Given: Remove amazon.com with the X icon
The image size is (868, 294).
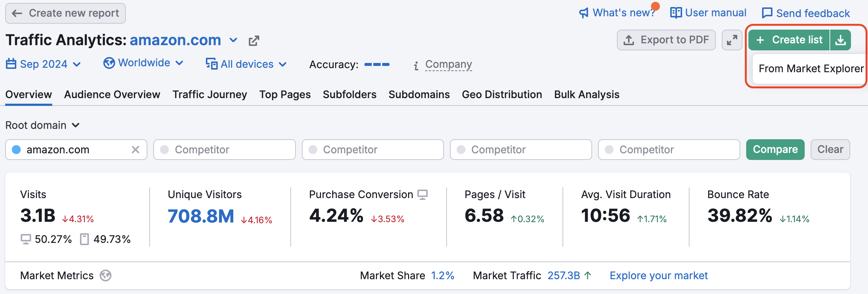Looking at the screenshot, I should (136, 150).
